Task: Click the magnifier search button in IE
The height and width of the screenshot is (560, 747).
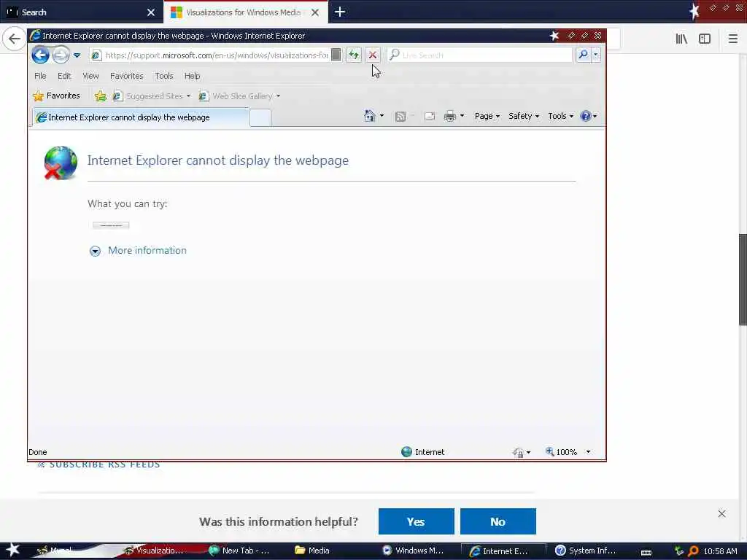Action: point(583,55)
